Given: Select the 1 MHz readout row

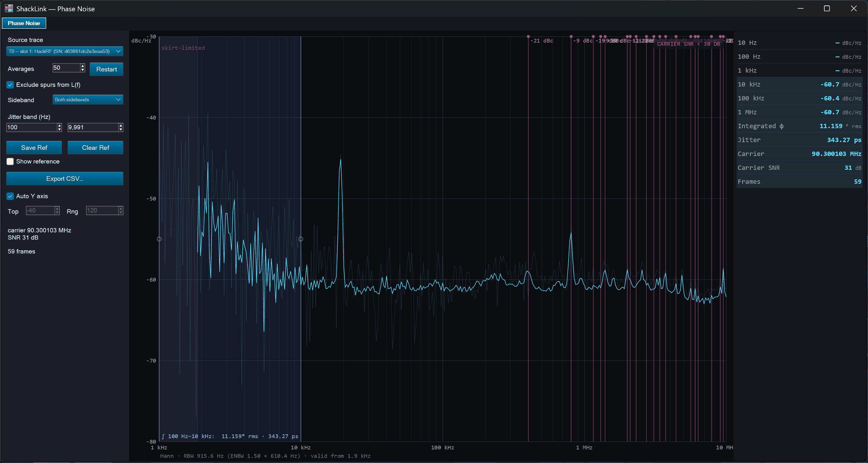Looking at the screenshot, I should (x=799, y=112).
